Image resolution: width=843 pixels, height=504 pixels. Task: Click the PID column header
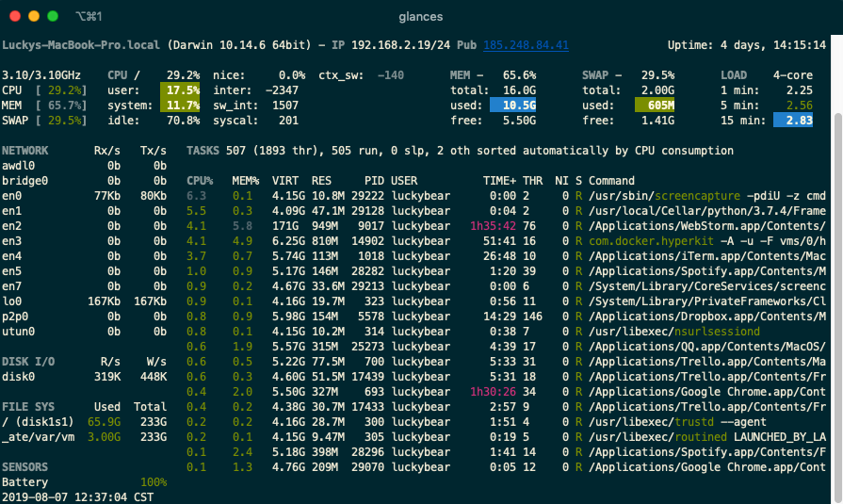coord(375,181)
